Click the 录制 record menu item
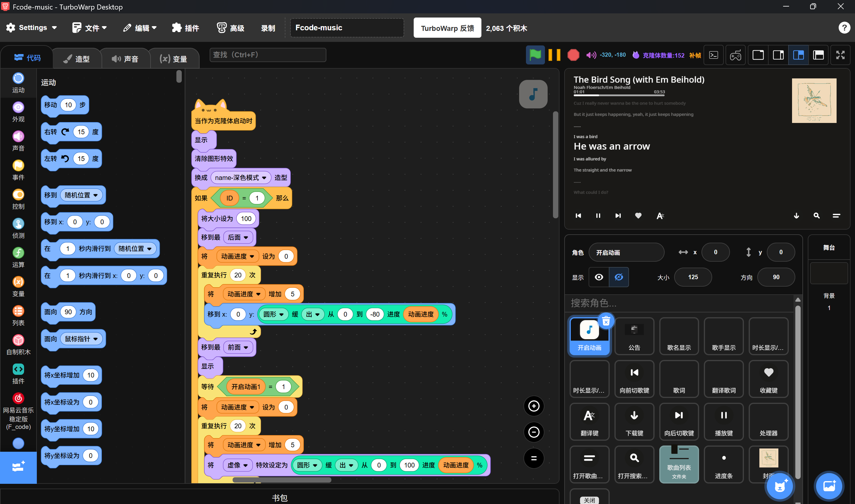 (268, 28)
